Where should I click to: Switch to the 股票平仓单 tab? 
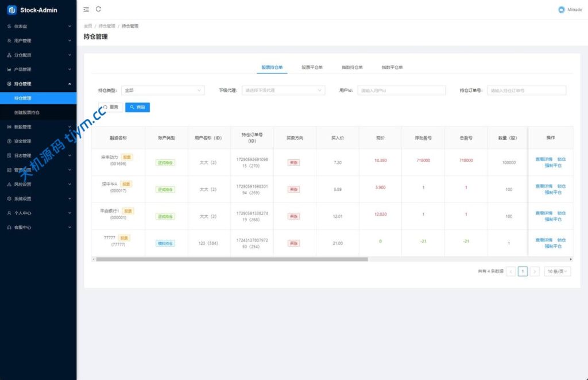coord(312,67)
